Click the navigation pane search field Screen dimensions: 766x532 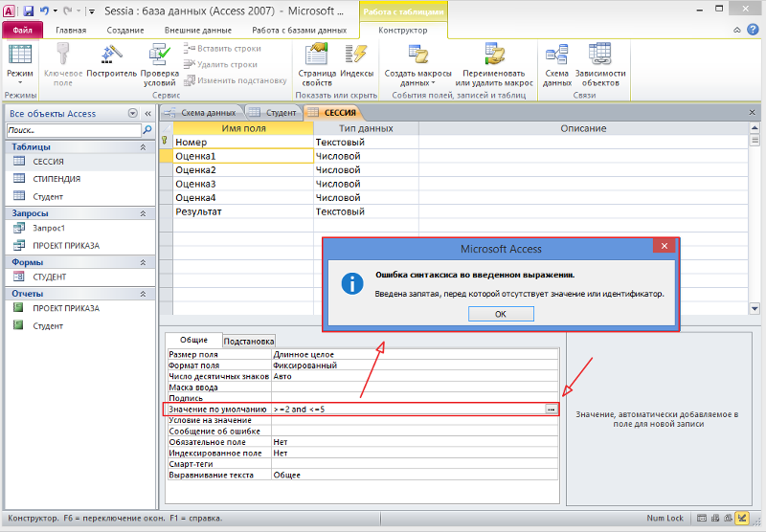pos(74,130)
